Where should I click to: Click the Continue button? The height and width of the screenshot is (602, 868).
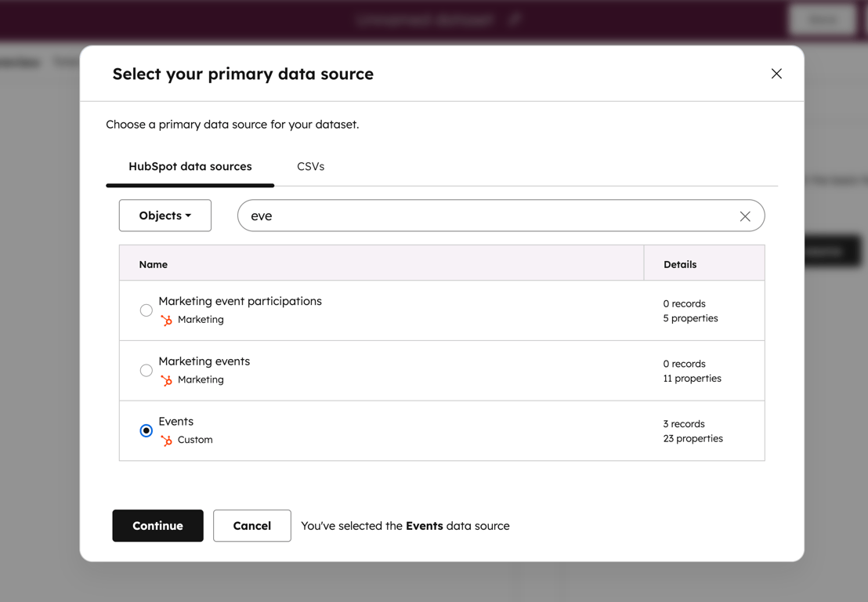click(157, 526)
